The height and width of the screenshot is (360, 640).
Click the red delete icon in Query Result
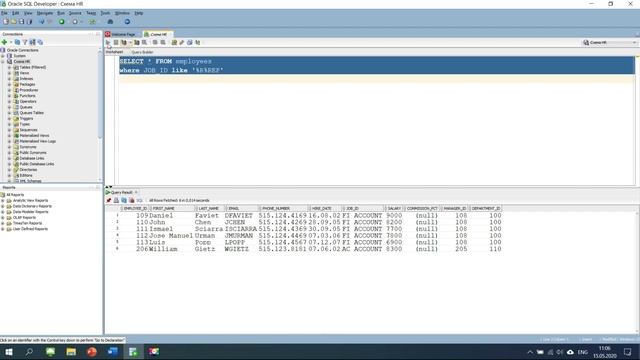point(132,200)
